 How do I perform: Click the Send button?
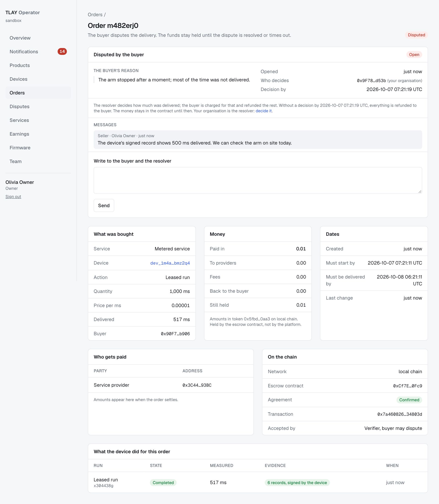tap(104, 206)
